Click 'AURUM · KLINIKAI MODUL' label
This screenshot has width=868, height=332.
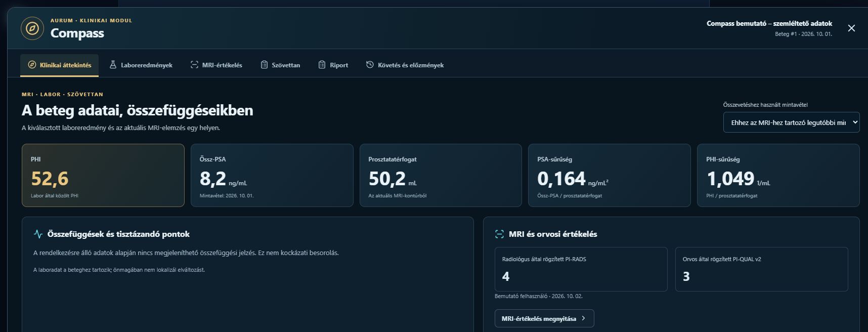(91, 21)
